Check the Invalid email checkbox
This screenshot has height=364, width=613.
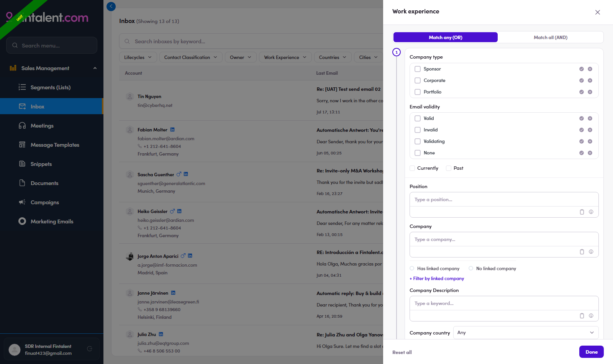tap(418, 130)
